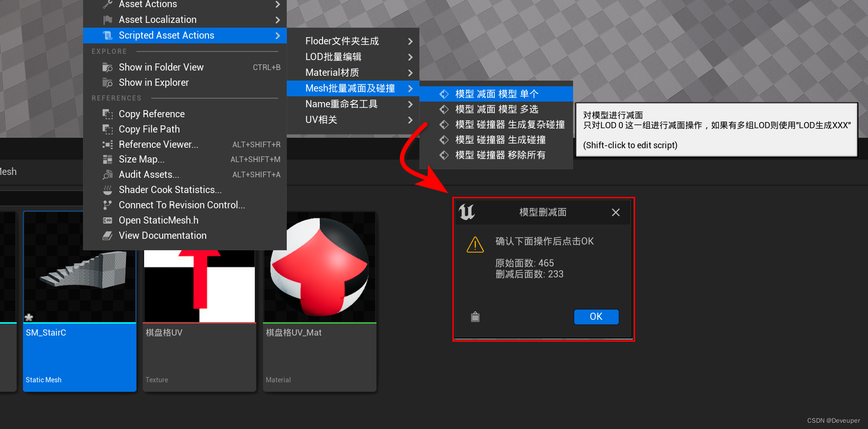The image size is (868, 429).
Task: Choose View Documentation
Action: tap(185, 235)
